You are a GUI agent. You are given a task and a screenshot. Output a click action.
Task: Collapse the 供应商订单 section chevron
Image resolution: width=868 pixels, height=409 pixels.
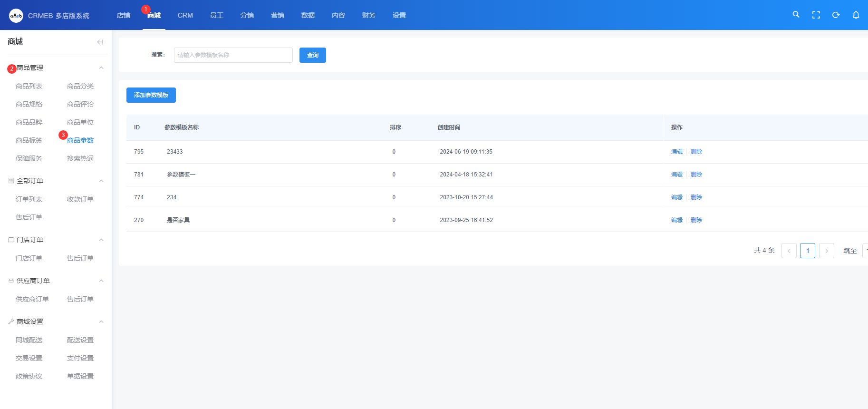coord(101,281)
